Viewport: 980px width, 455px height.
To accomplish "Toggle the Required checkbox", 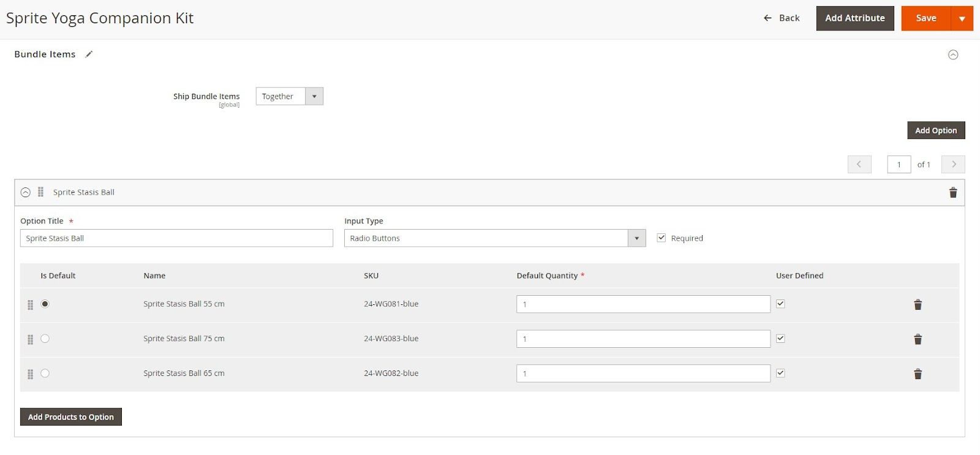I will click(661, 238).
